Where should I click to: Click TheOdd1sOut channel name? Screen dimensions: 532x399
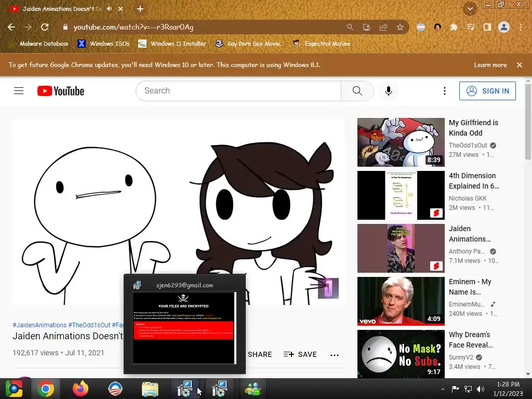coord(468,145)
